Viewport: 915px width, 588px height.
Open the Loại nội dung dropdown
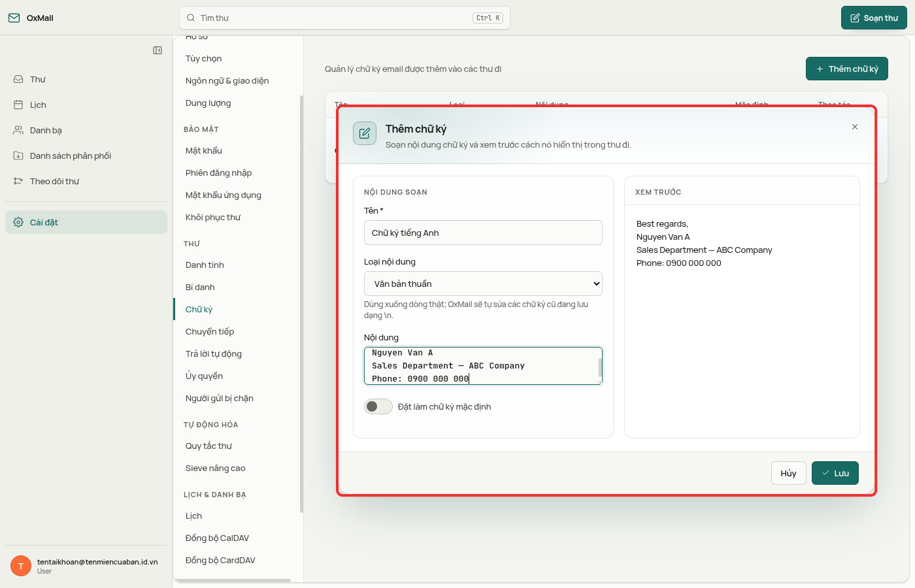coord(483,284)
